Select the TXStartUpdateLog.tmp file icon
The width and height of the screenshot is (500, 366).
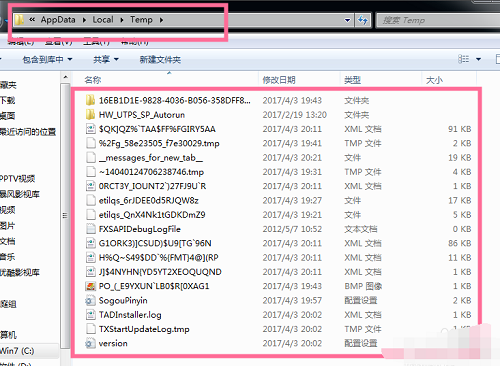point(90,329)
